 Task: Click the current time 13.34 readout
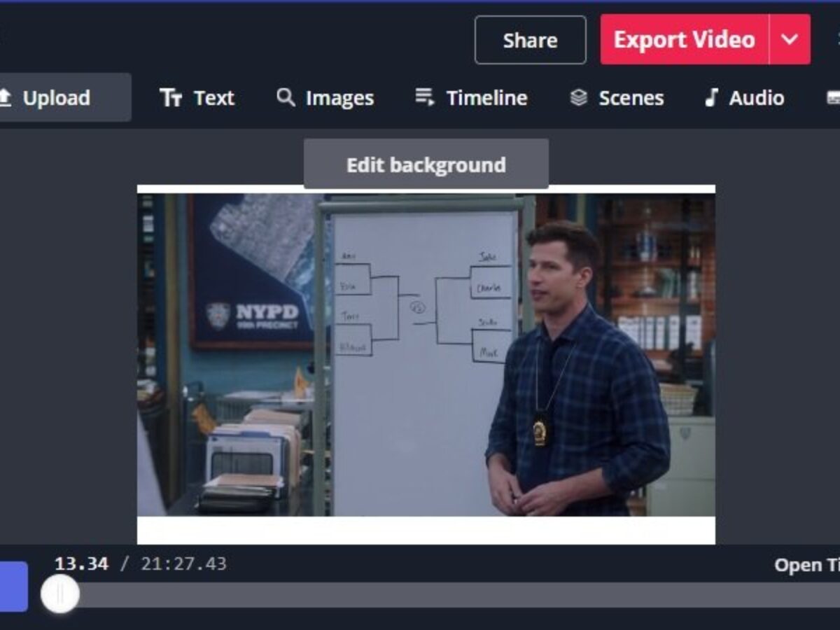pyautogui.click(x=82, y=563)
